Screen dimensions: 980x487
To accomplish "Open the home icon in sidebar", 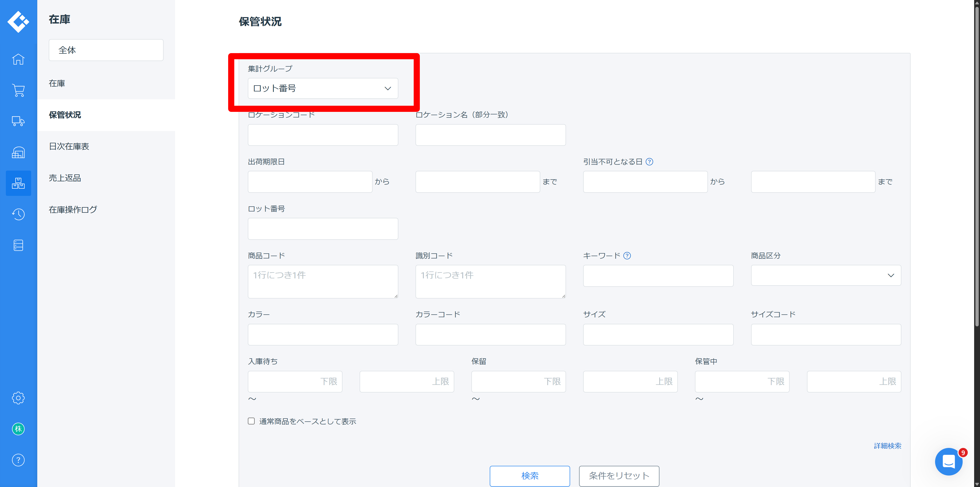I will click(x=18, y=59).
